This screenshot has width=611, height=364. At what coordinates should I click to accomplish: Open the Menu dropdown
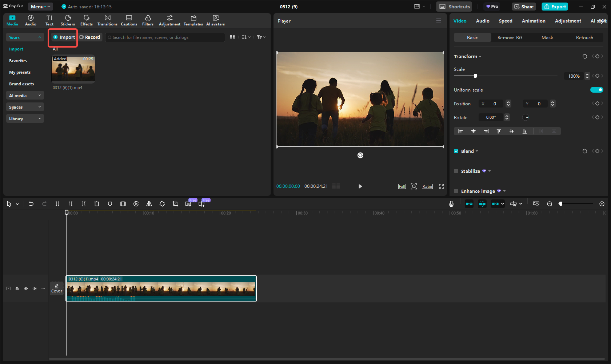click(40, 7)
